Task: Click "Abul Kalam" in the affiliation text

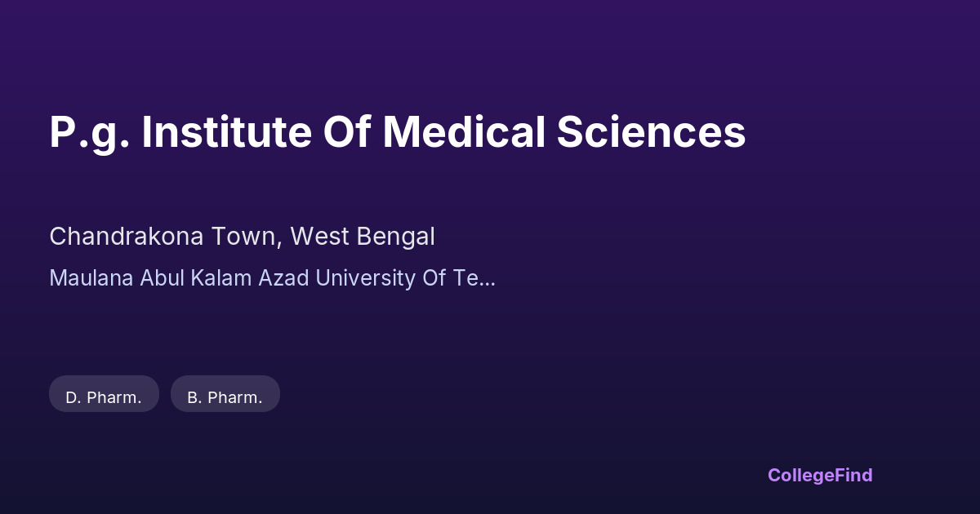Action: [196, 278]
